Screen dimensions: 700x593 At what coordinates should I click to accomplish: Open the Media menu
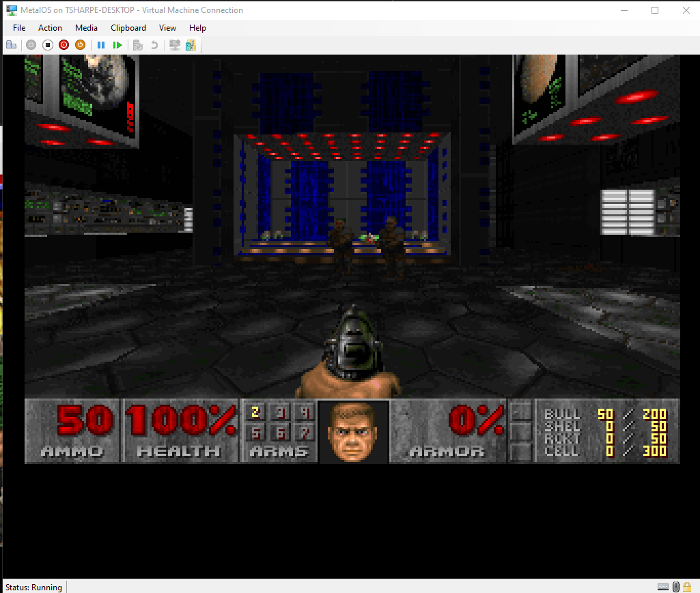click(86, 28)
